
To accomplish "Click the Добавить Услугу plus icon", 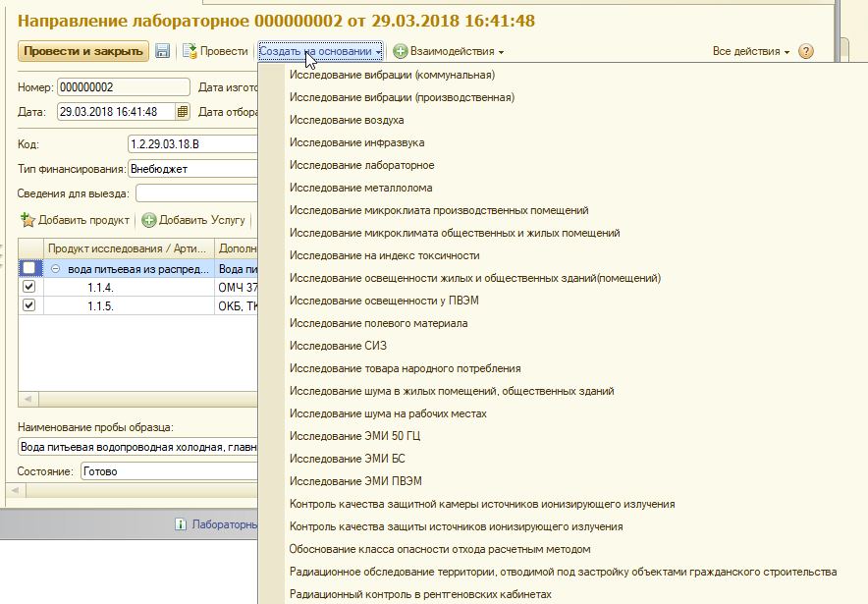I will [x=149, y=220].
